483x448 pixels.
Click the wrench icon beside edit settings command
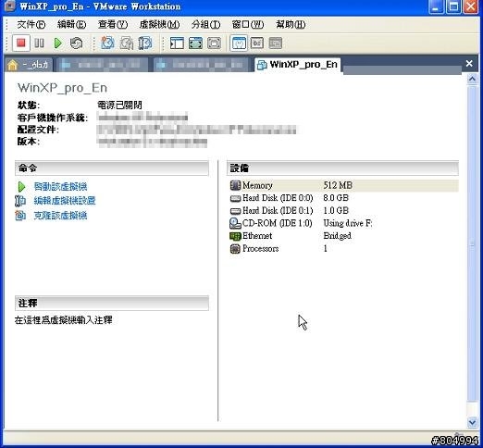pyautogui.click(x=20, y=201)
